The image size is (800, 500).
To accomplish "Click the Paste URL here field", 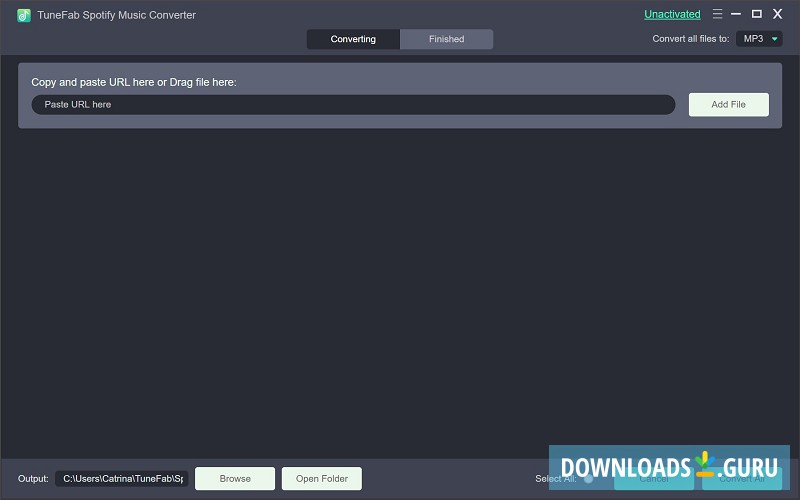I will (353, 105).
